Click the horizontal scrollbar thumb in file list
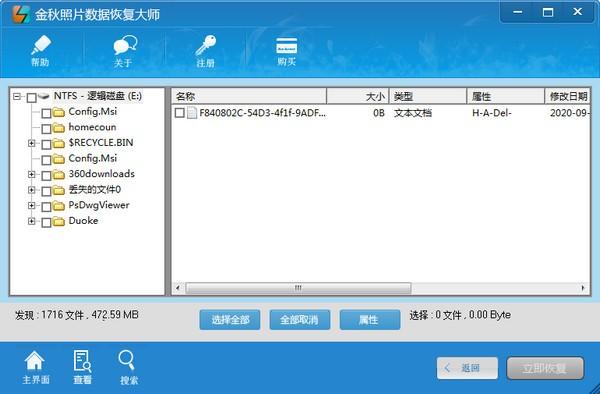600x394 pixels. click(298, 288)
